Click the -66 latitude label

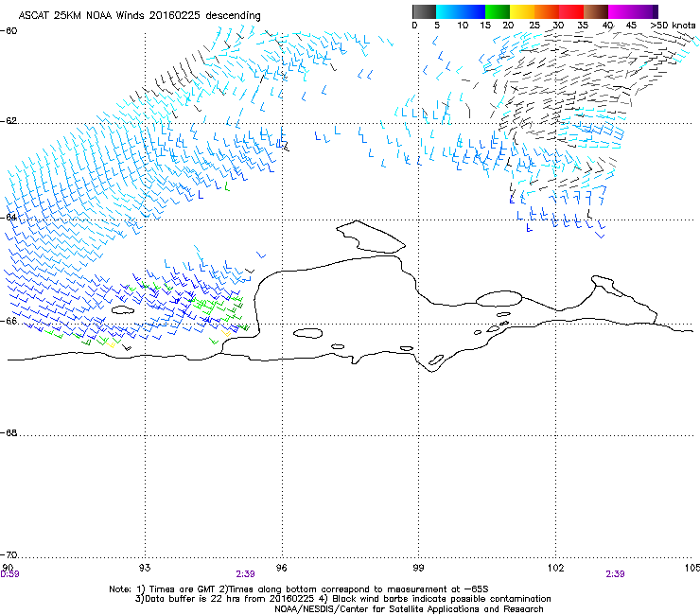(x=9, y=321)
